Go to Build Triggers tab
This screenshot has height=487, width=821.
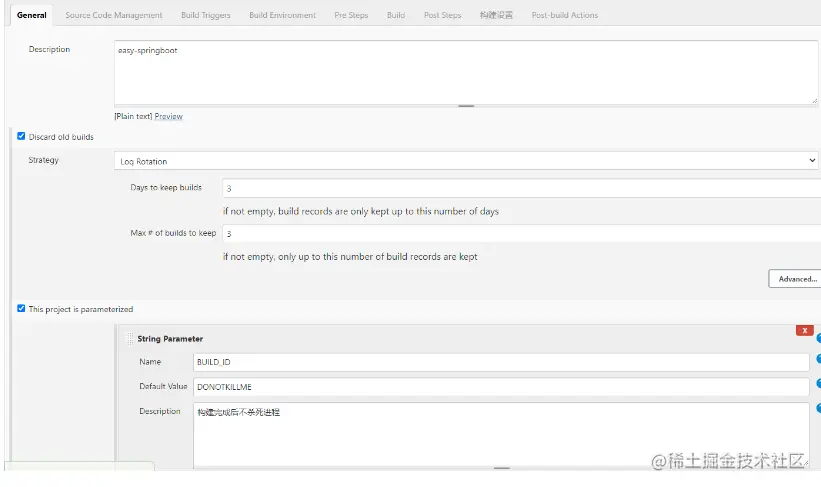point(206,15)
